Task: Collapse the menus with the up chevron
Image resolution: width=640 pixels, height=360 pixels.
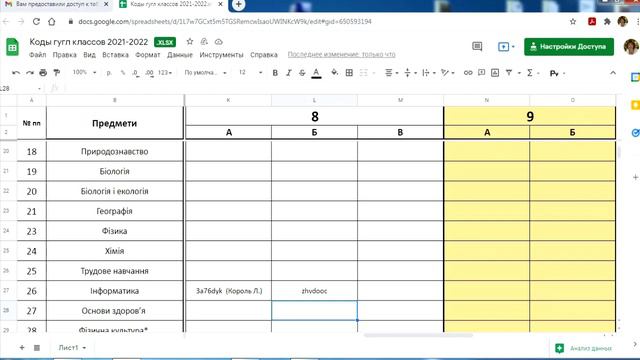Action: click(613, 73)
